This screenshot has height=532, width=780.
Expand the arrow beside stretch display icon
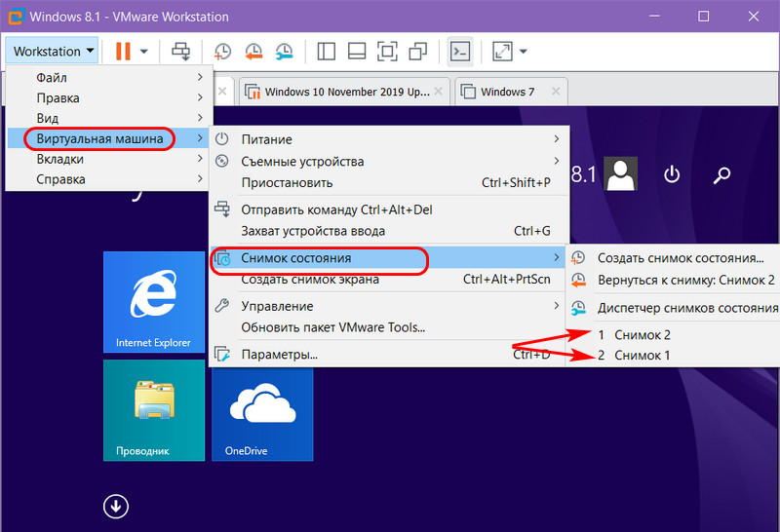(x=524, y=52)
